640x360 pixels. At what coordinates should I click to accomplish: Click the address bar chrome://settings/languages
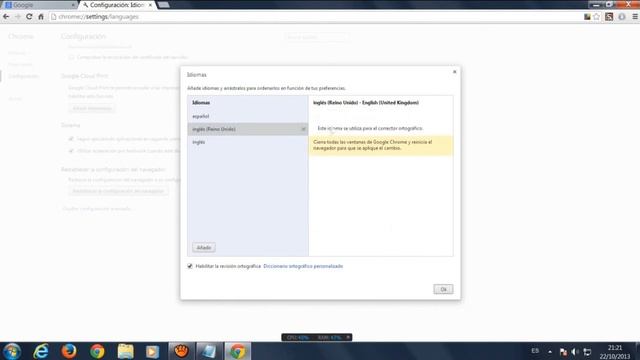[314, 17]
